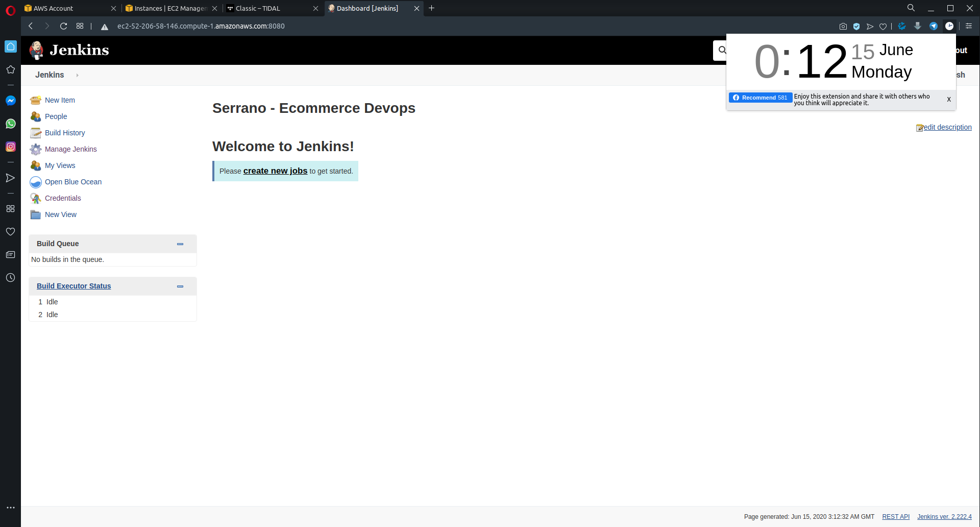Click the download arrow extension icon
980x527 pixels.
point(918,26)
